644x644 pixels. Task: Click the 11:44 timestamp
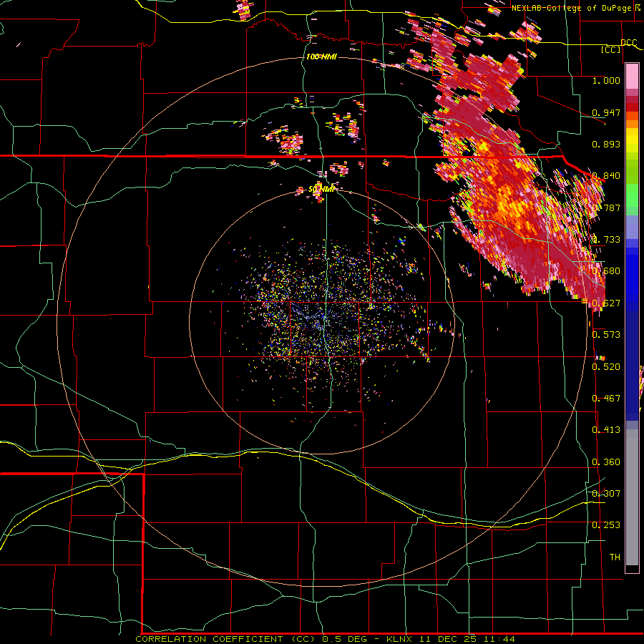498,639
